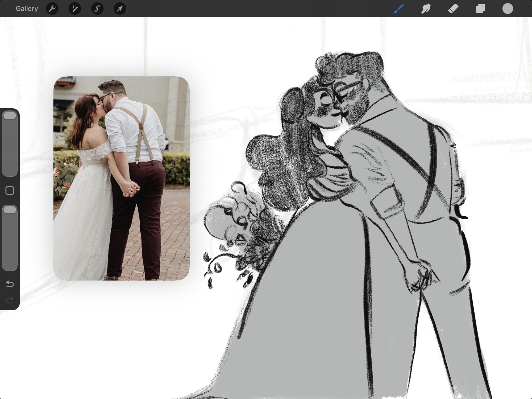532x399 pixels.
Task: Open the Actions wrench menu
Action: point(52,9)
